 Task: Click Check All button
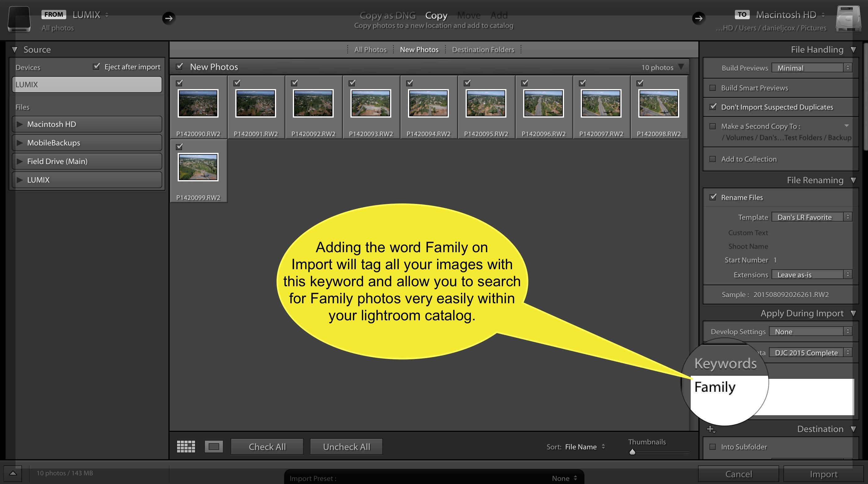pos(267,447)
